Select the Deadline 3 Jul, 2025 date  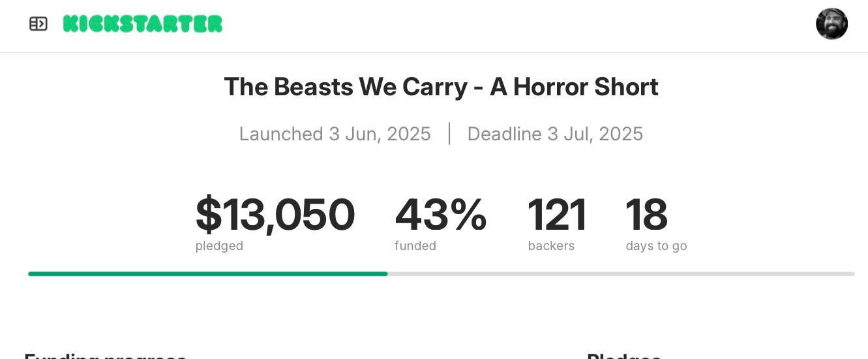point(555,134)
